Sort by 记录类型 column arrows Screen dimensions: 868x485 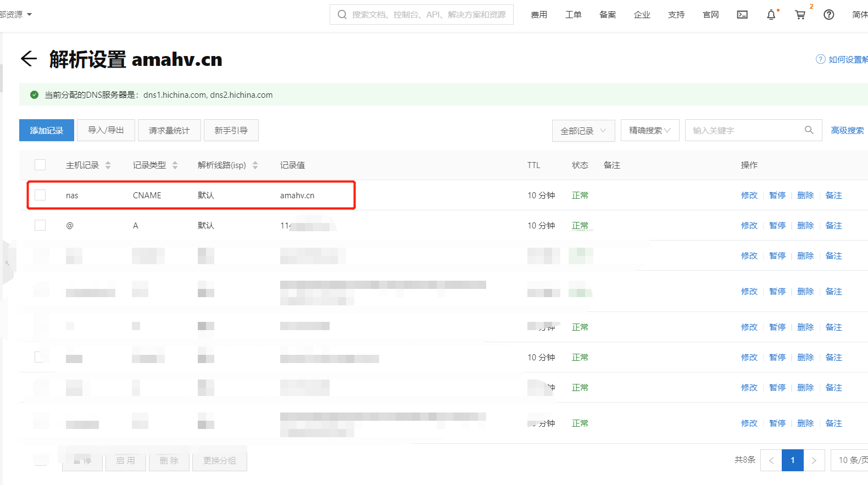pos(175,165)
